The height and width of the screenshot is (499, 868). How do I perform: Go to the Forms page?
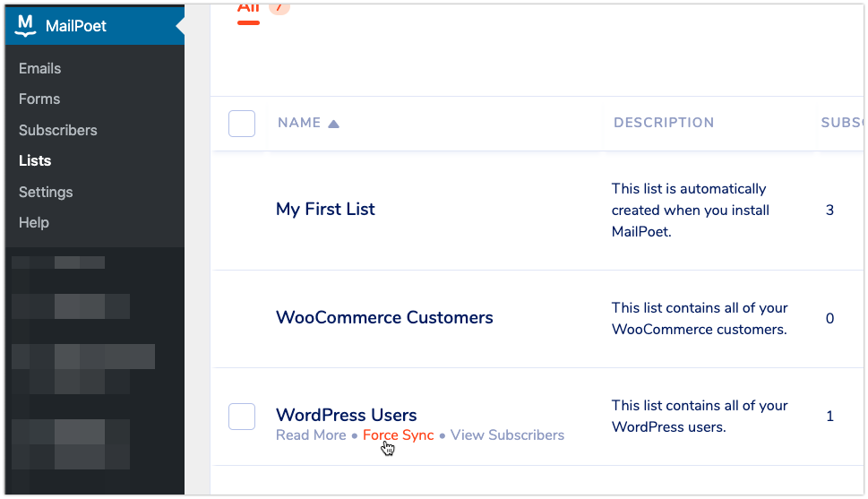(39, 99)
